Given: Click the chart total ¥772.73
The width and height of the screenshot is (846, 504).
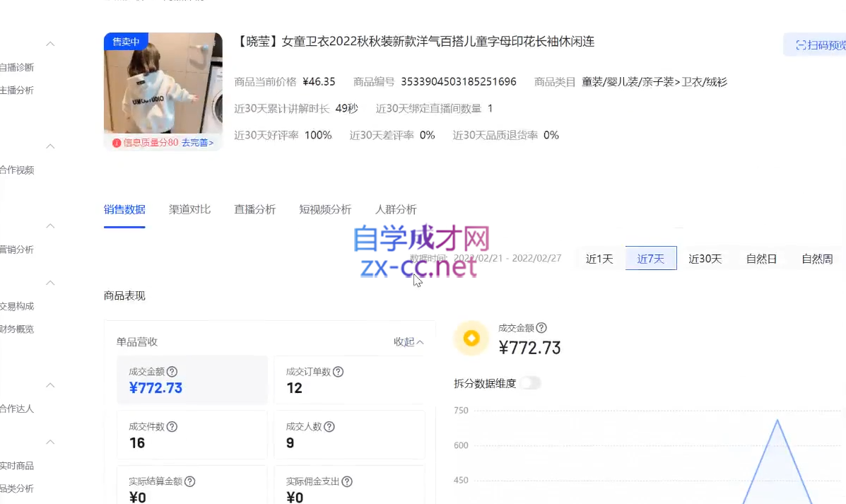Looking at the screenshot, I should pos(529,348).
